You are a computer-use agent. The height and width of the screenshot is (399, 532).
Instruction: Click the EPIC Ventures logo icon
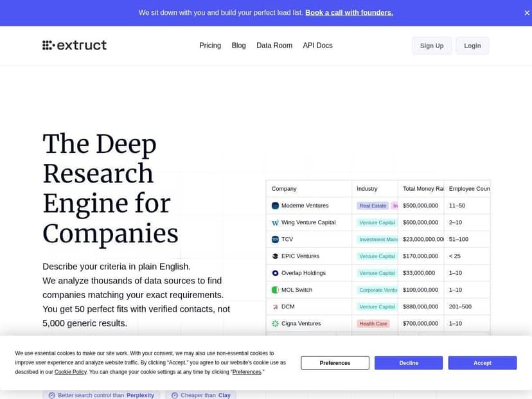point(276,256)
